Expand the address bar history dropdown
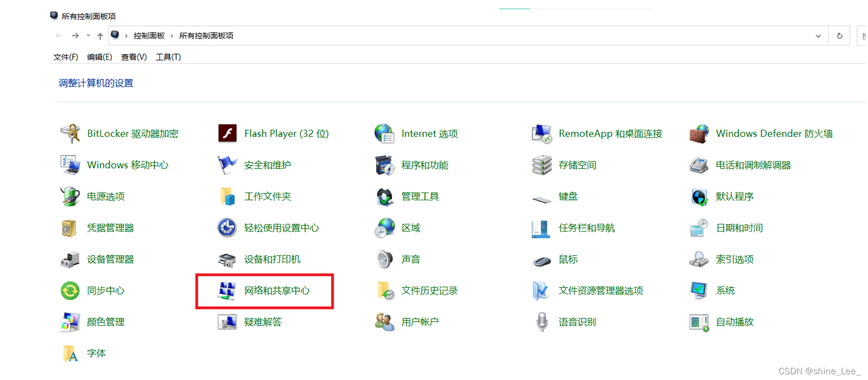Screen dimensions: 868x380 818,36
